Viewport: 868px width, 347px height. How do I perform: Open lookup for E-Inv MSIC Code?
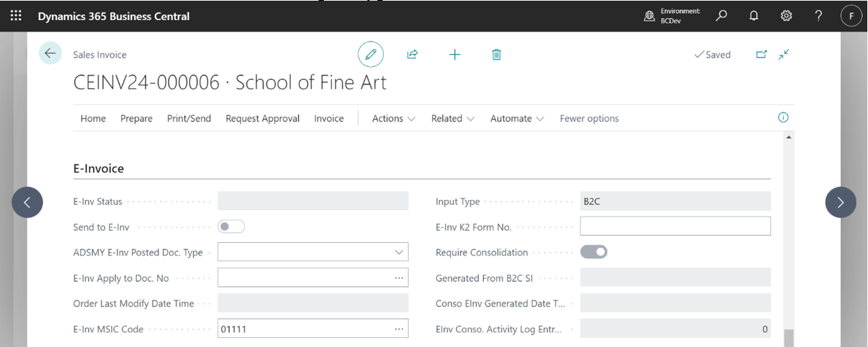399,329
